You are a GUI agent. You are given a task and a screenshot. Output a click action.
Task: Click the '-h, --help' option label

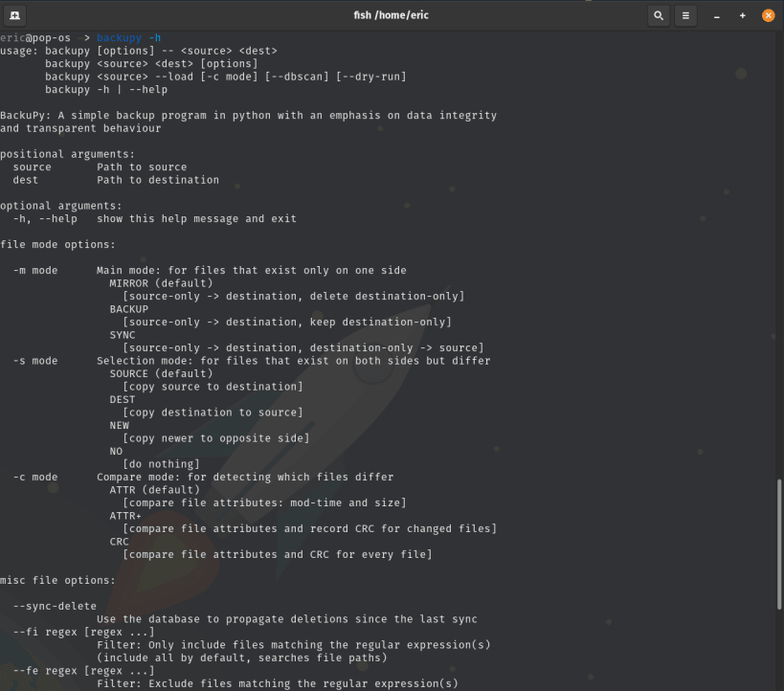click(x=45, y=219)
